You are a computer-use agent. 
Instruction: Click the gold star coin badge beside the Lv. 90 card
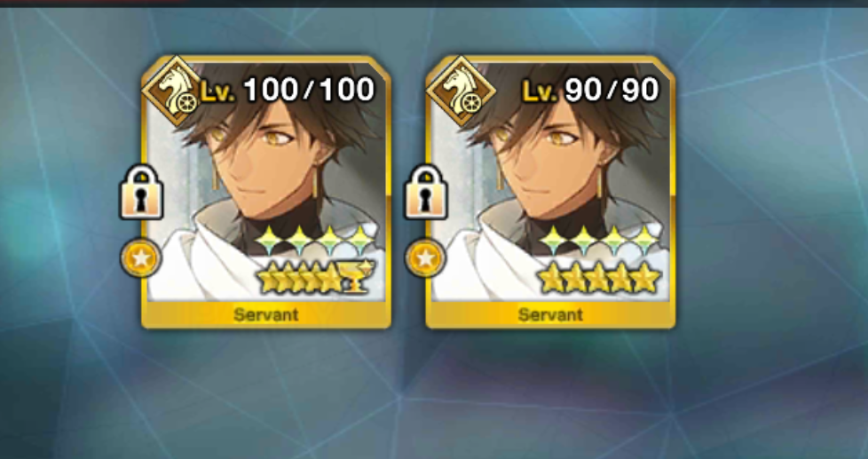425,258
